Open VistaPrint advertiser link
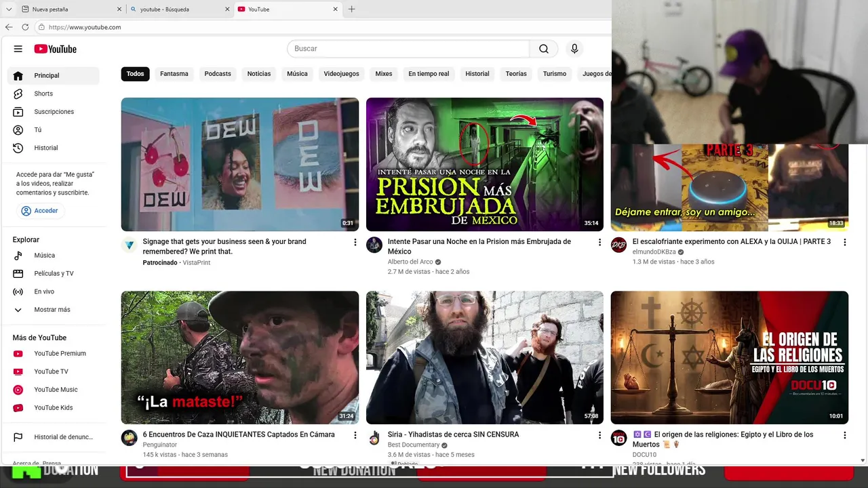This screenshot has height=488, width=868. (197, 262)
